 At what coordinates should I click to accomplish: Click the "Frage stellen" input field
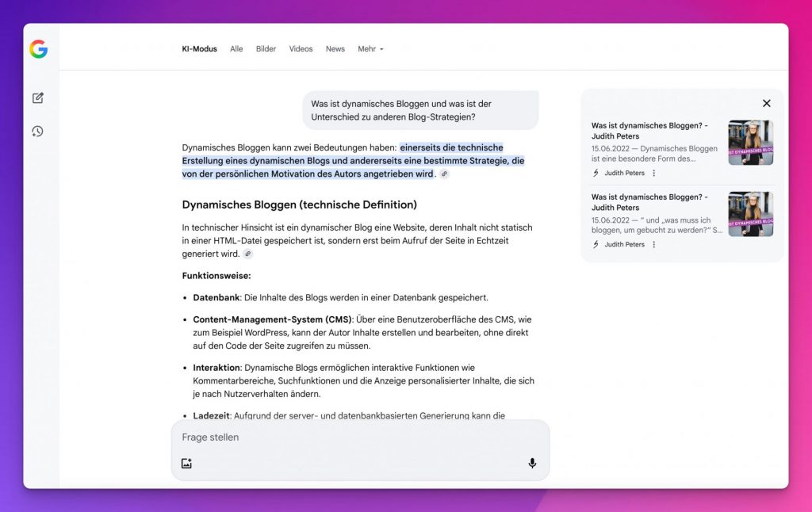coord(349,437)
